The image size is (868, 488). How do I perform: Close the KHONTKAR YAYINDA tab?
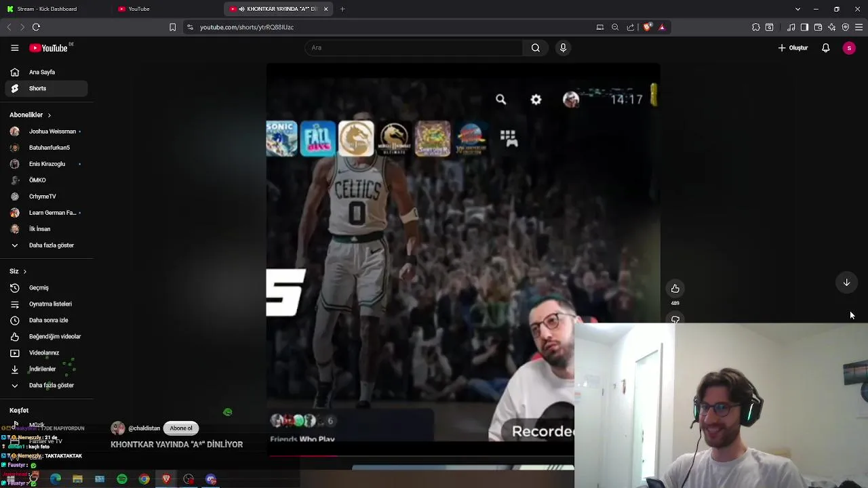(x=326, y=9)
